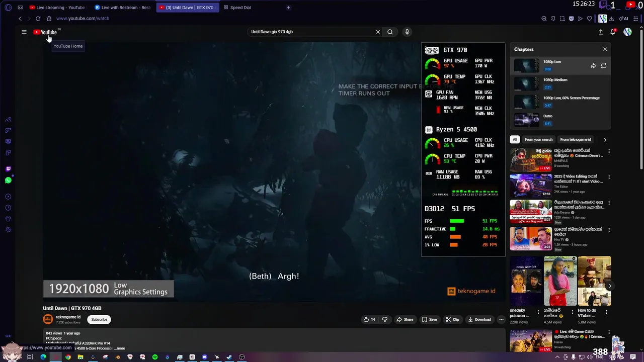Jump to 1080p Medium chapter
This screenshot has height=362, width=644.
[560, 83]
